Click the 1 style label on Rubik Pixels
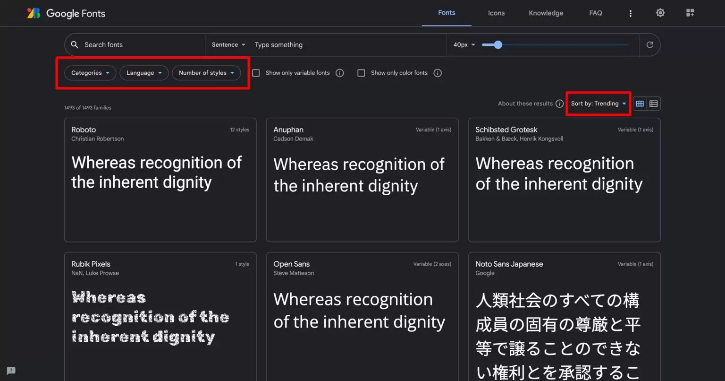This screenshot has width=725, height=381. pyautogui.click(x=242, y=264)
